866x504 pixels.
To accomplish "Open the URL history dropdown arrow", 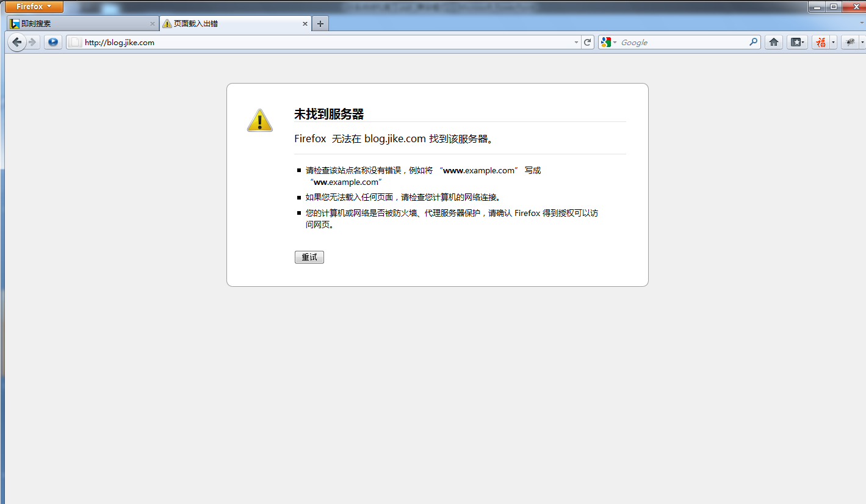I will (576, 43).
